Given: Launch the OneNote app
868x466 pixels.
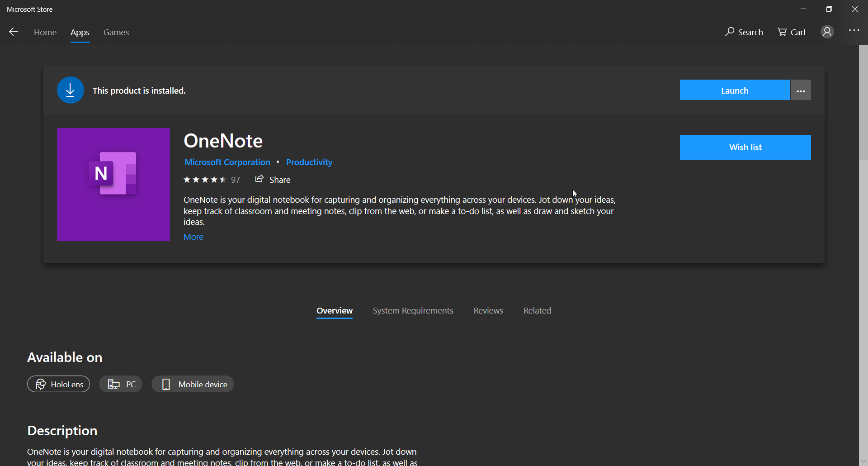Looking at the screenshot, I should 735,90.
